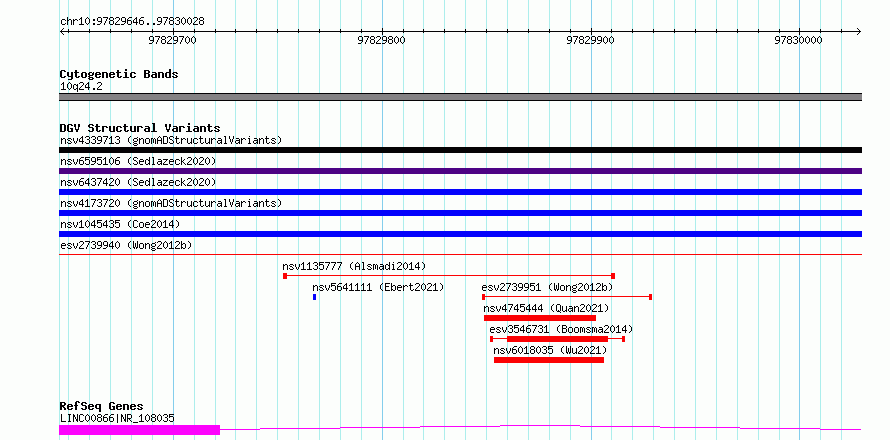Open nsv6437420 (Sedlazeck2020) label

pos(138,182)
